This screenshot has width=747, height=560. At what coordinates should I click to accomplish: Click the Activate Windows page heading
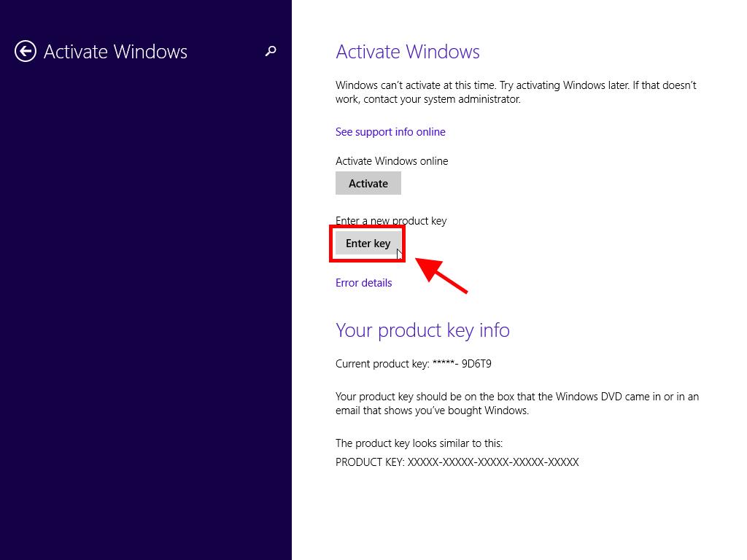point(407,52)
